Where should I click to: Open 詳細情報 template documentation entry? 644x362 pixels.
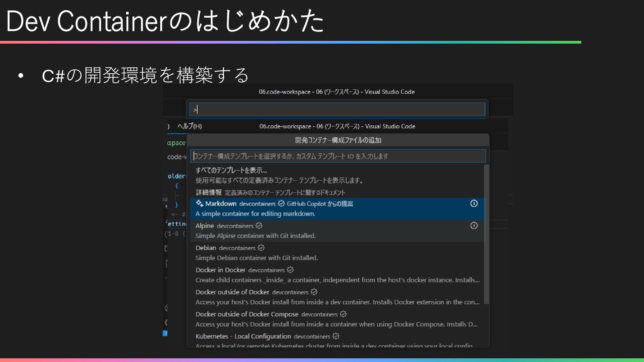click(x=337, y=192)
